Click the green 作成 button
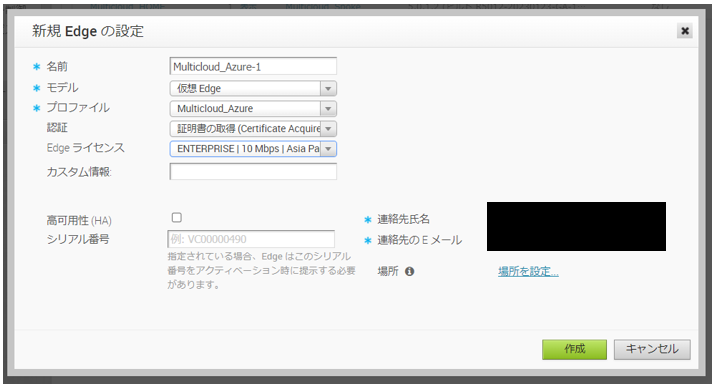This screenshot has width=717, height=390. [574, 349]
